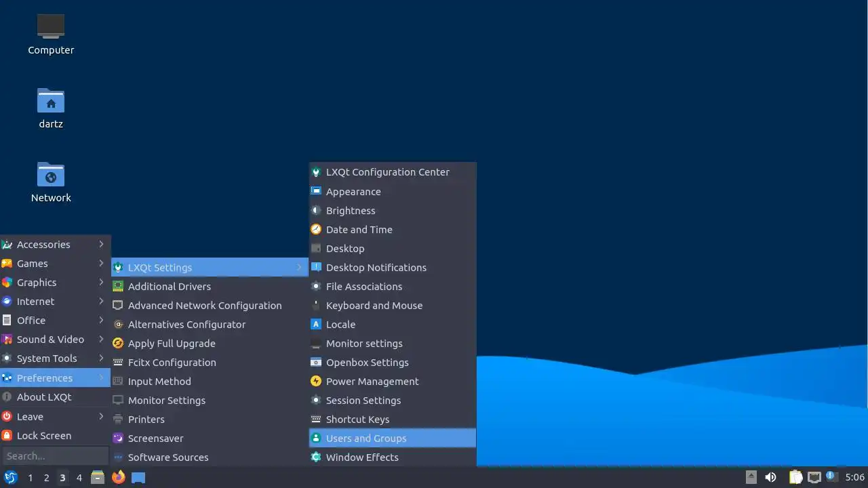This screenshot has width=868, height=488.
Task: Click the menu Search field
Action: click(x=55, y=456)
